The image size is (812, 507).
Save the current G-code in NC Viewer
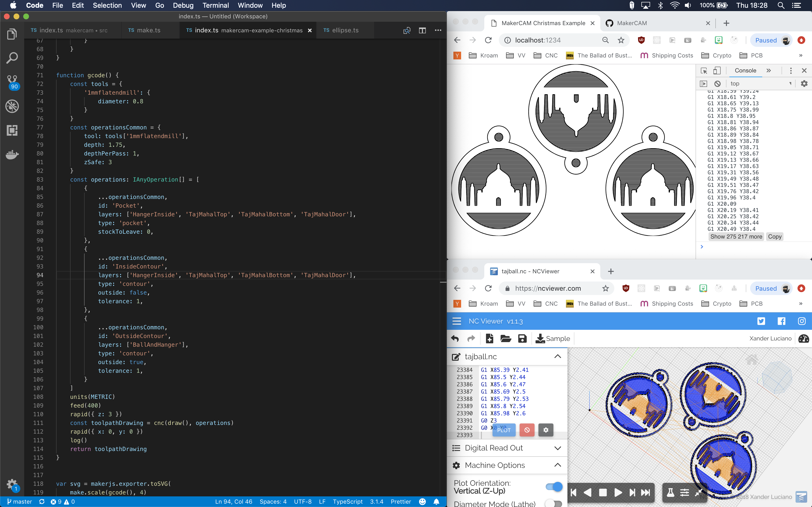tap(522, 339)
